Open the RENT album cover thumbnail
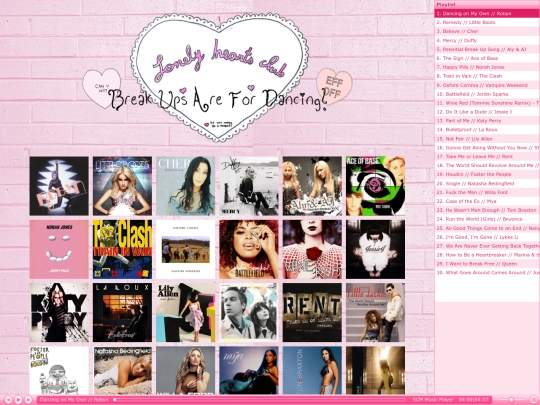The height and width of the screenshot is (405, 540). coord(312,313)
